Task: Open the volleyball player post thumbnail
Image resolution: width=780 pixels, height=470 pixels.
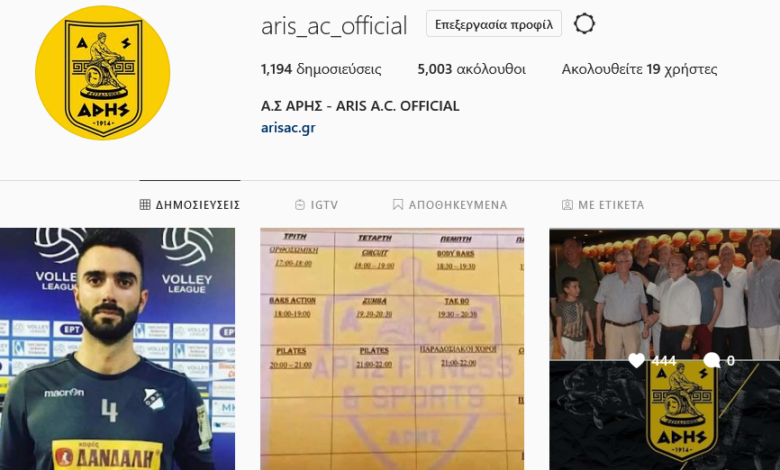Action: [117, 349]
